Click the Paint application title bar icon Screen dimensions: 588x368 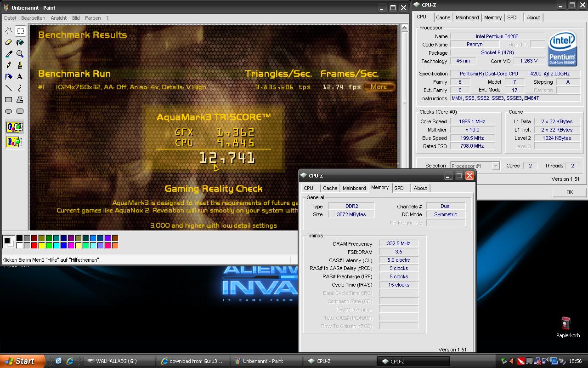pos(6,7)
